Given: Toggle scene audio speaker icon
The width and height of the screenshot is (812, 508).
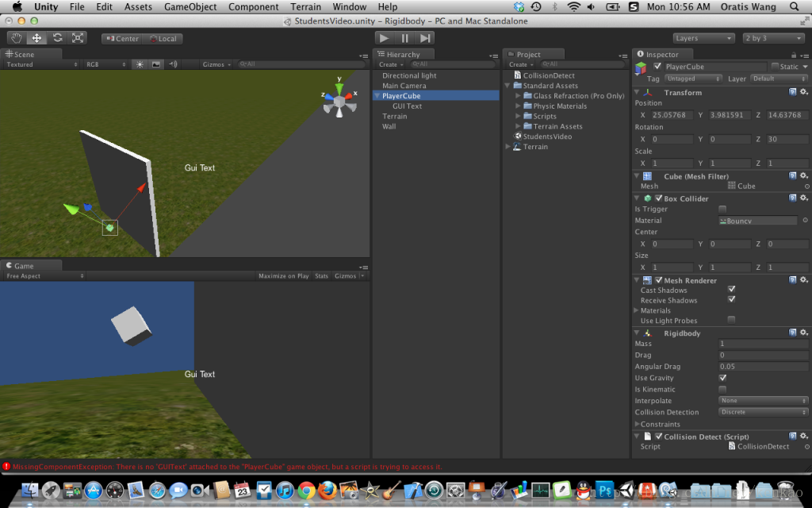Looking at the screenshot, I should 172,64.
